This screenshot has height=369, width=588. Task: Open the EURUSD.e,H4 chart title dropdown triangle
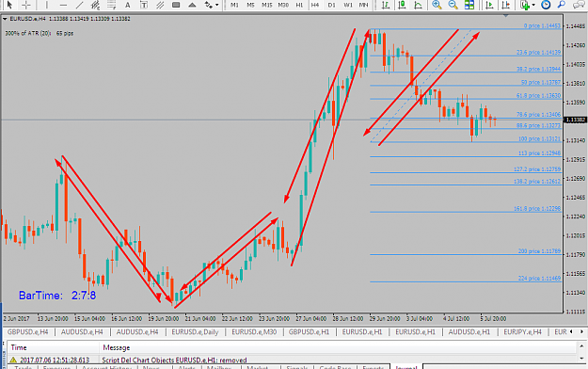click(5, 19)
